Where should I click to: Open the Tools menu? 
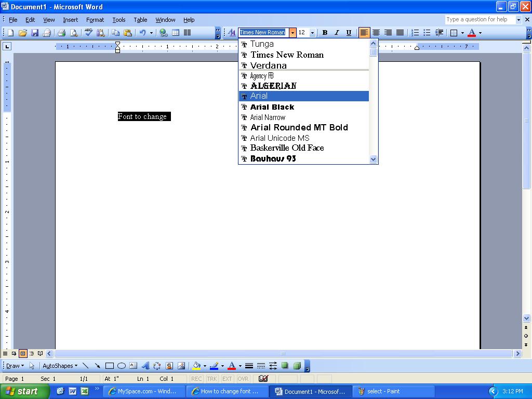(119, 20)
